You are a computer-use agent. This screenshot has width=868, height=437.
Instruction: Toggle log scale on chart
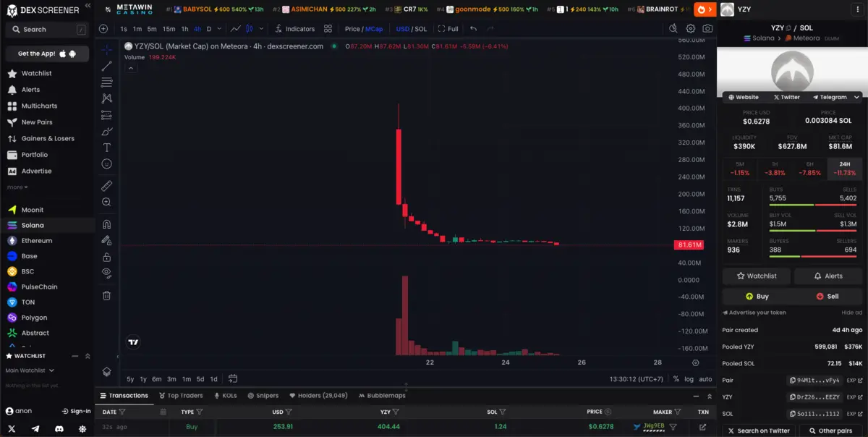click(x=689, y=378)
